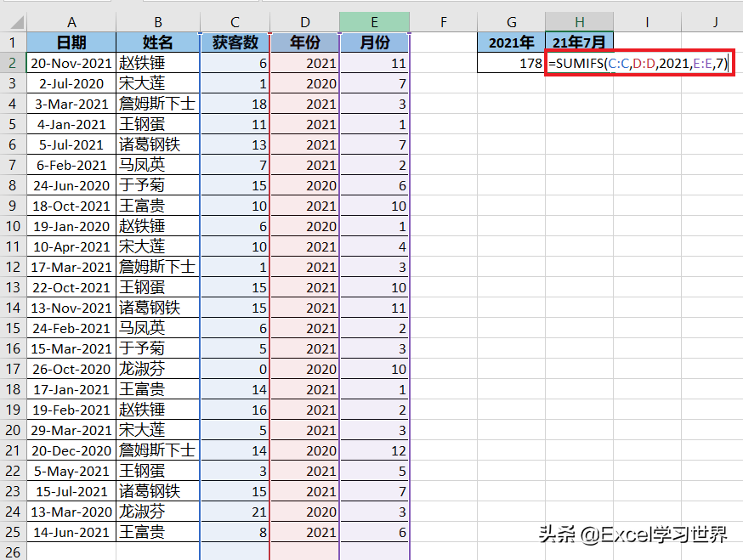Click date cell 15-Mar-2021
This screenshot has height=560, width=743.
pos(71,348)
